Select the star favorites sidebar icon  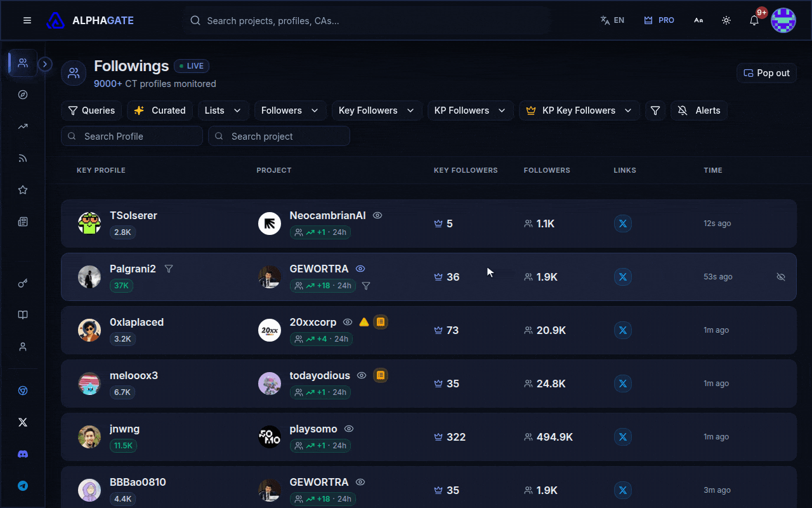coord(23,190)
